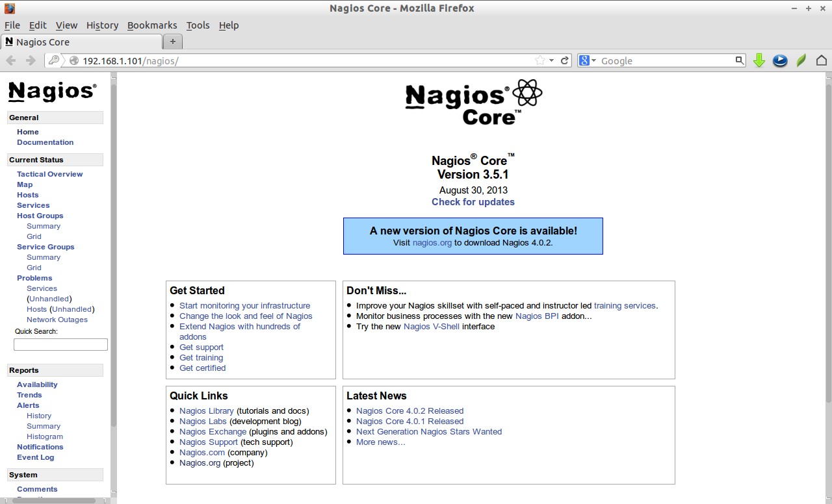Open Start monitoring your infrastructure link
The image size is (832, 504).
pos(245,305)
